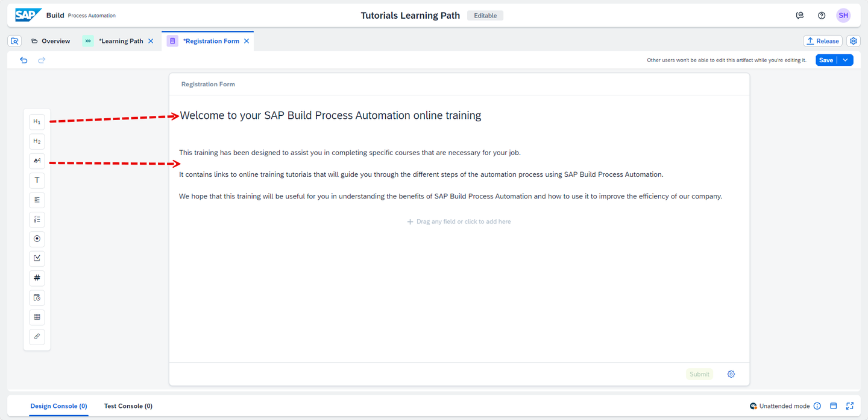The height and width of the screenshot is (420, 868).
Task: Click the Tutorials Learning Path title
Action: (410, 16)
